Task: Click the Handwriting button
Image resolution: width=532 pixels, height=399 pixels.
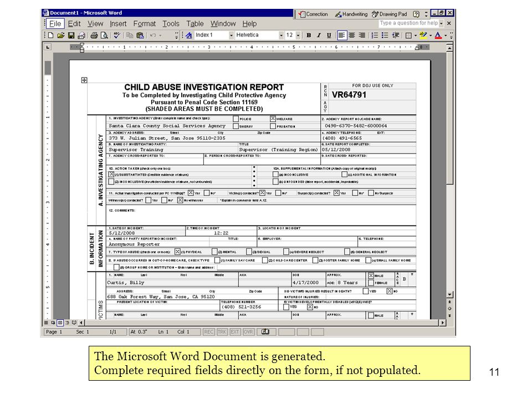Action: [351, 14]
